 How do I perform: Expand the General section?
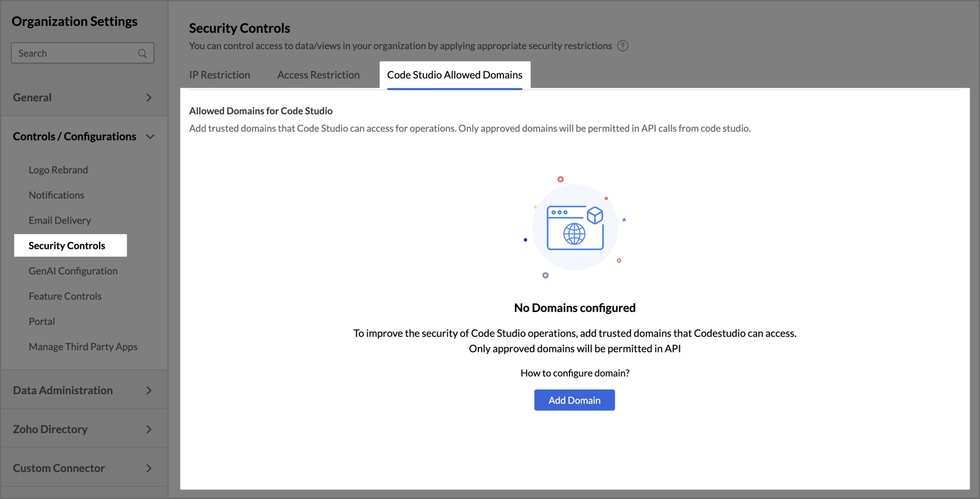148,98
